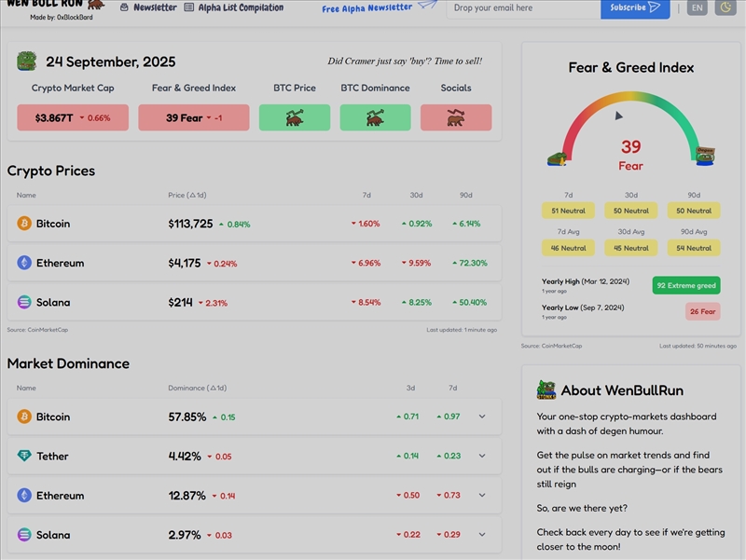Click the 'Market Dominance' section heading
746x560 pixels.
(68, 363)
